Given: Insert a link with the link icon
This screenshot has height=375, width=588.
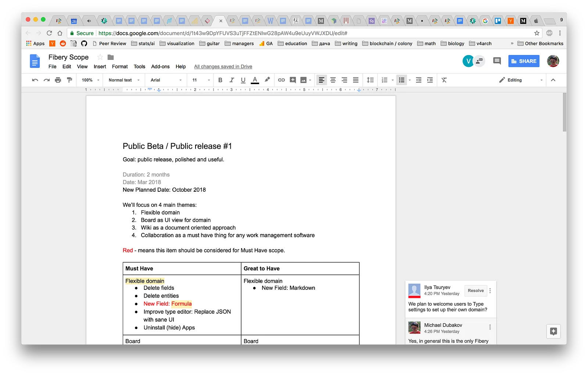Looking at the screenshot, I should point(282,80).
